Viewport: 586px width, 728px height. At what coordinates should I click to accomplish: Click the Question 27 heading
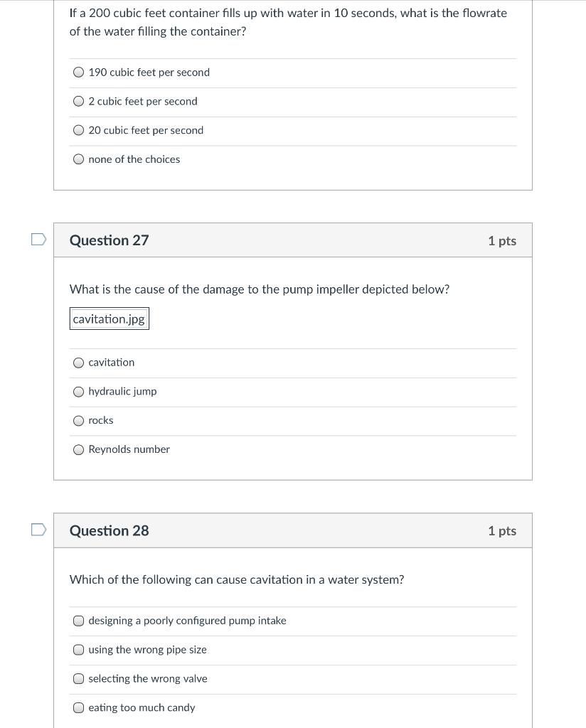pyautogui.click(x=110, y=240)
